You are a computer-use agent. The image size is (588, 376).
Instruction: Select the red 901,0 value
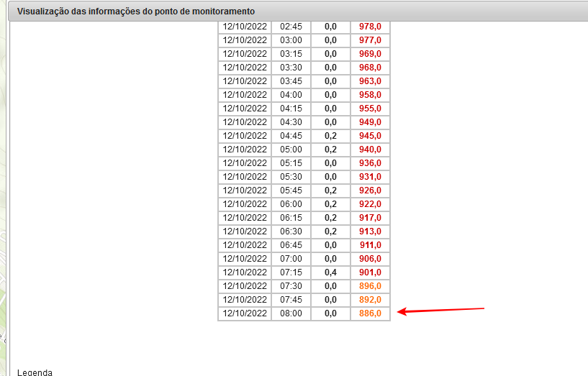coord(370,272)
